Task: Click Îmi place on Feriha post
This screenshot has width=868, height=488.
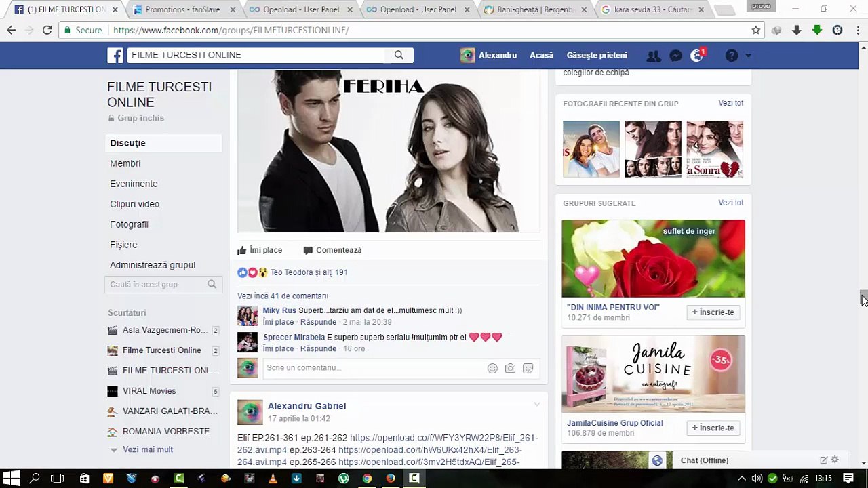Action: pos(260,250)
